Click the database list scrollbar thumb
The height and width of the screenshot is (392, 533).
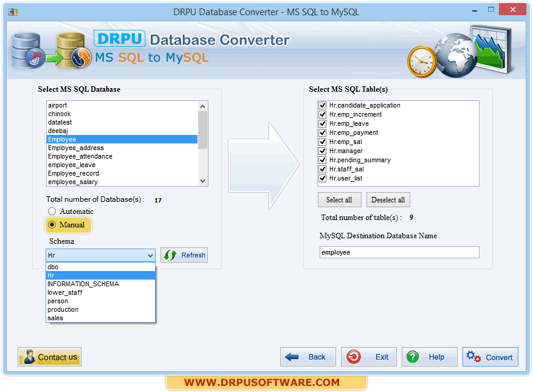coord(202,130)
